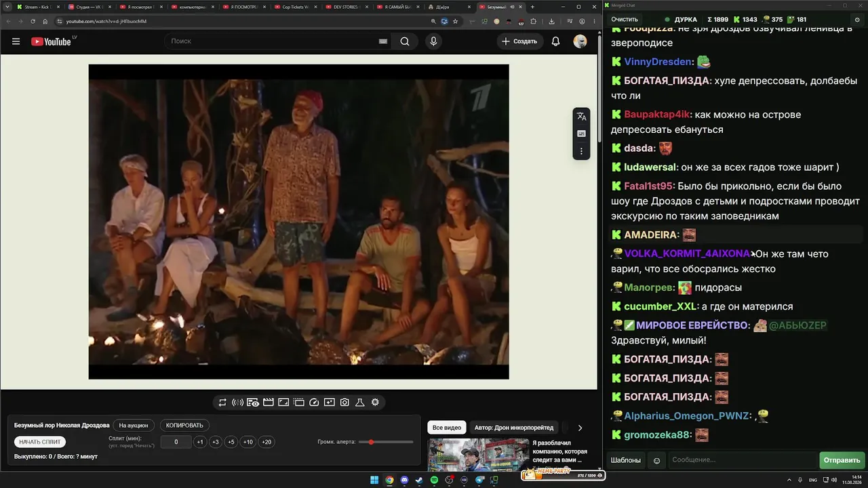
Task: Add +3 minutes to split
Action: coord(216,442)
